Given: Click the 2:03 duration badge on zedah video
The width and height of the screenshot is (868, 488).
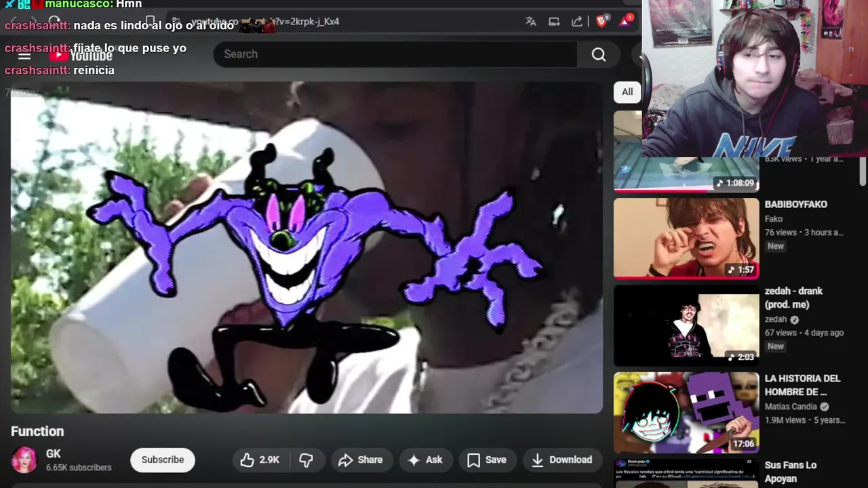Looking at the screenshot, I should tap(741, 357).
